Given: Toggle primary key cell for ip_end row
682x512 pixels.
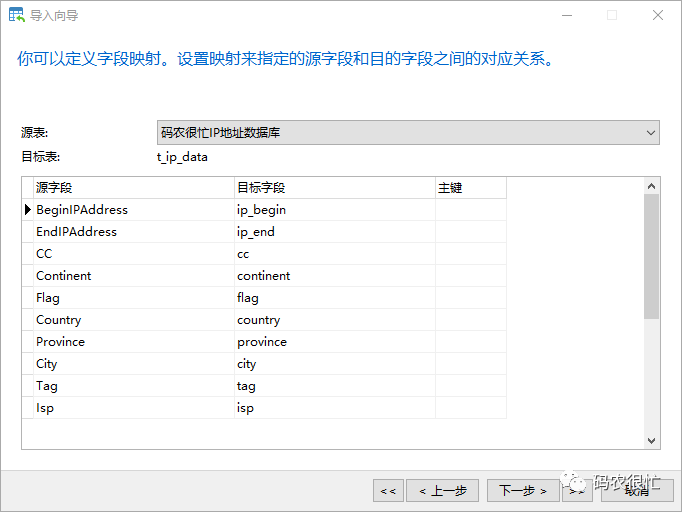Looking at the screenshot, I should (471, 232).
